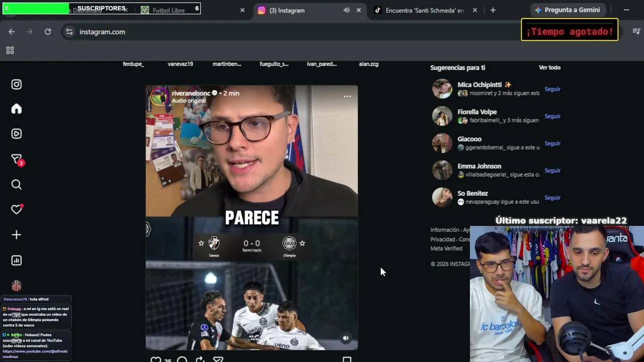The width and height of the screenshot is (644, 362).
Task: Open the Información footer link
Action: point(445,230)
